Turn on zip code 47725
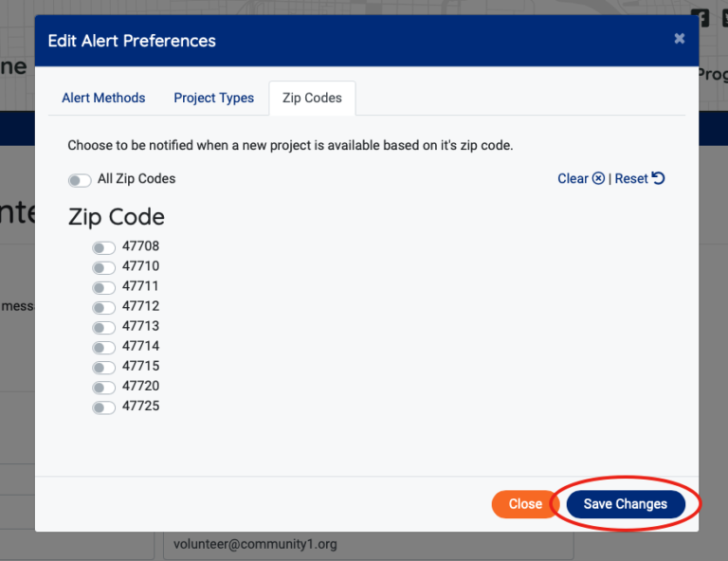 [x=103, y=407]
